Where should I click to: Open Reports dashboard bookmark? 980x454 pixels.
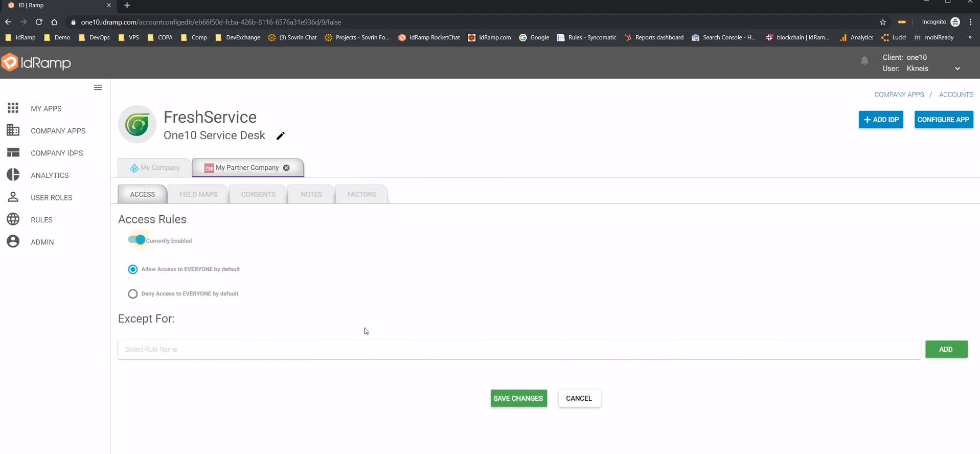(654, 37)
